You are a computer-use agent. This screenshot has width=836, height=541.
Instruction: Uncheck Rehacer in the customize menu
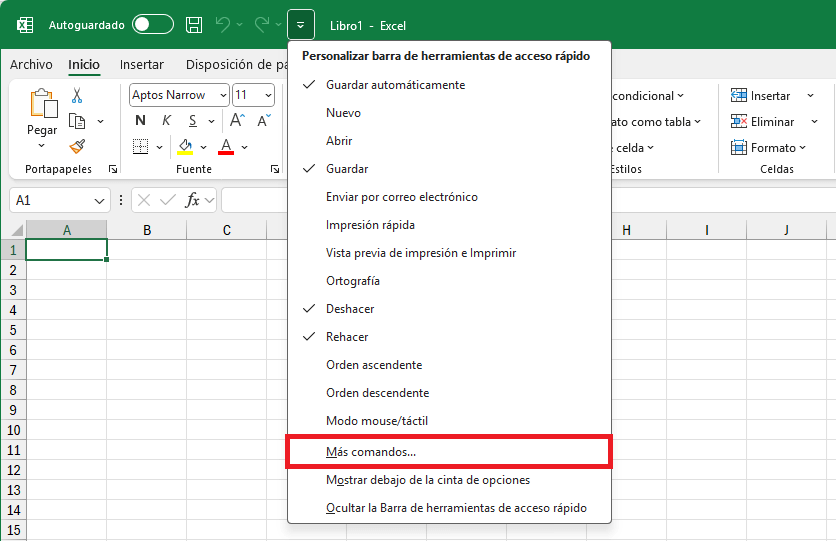(449, 337)
